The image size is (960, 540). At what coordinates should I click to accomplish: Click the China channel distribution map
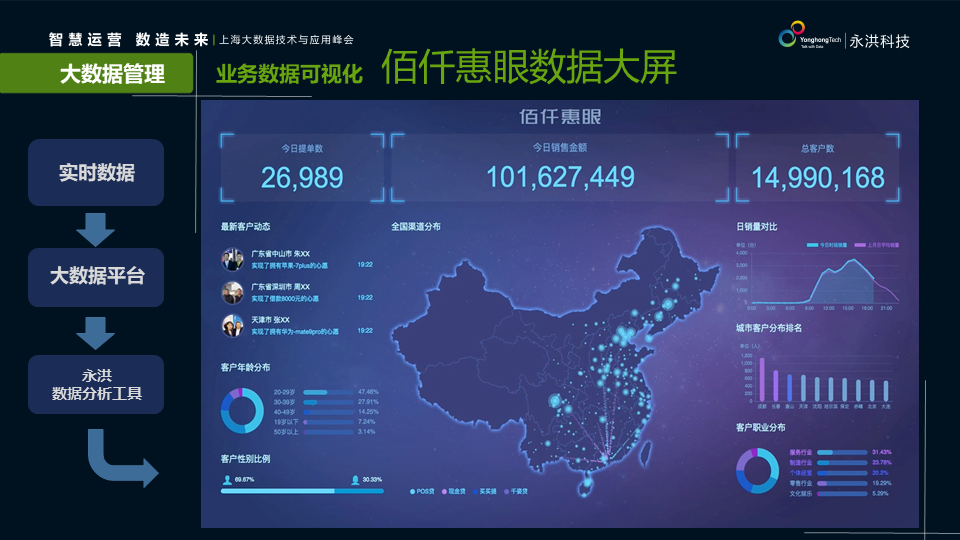click(554, 361)
